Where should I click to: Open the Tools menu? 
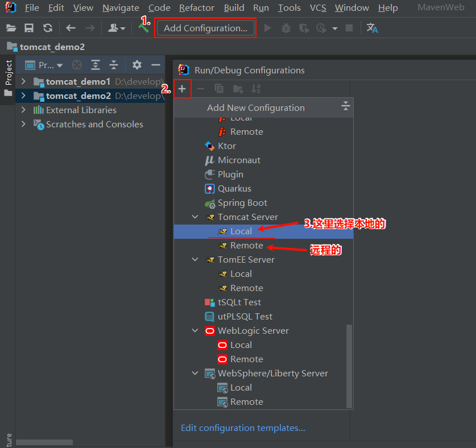(x=289, y=7)
